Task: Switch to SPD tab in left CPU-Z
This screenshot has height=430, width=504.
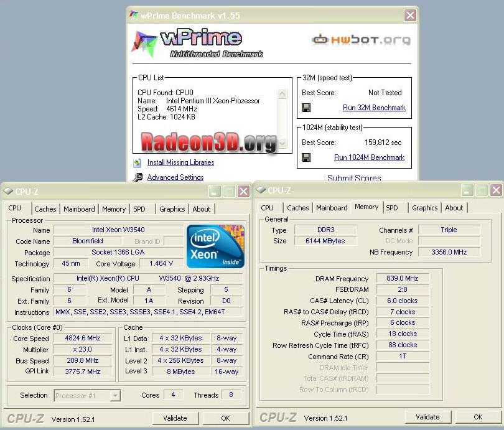Action: click(x=139, y=209)
